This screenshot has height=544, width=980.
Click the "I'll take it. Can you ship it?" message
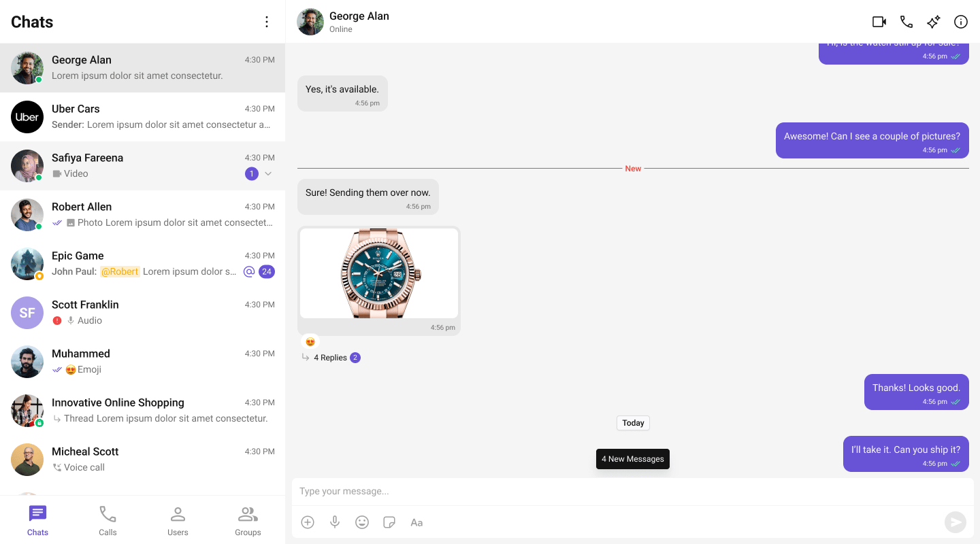pos(906,454)
